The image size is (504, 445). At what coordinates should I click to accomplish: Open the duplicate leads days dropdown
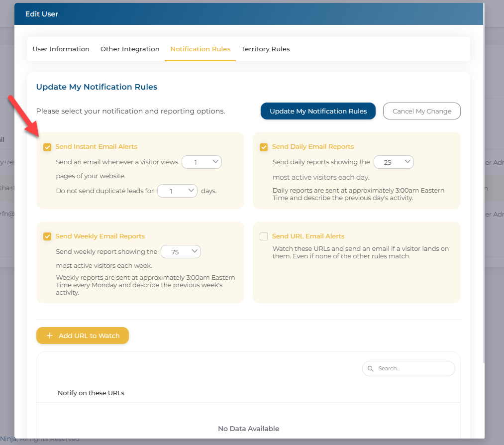pyautogui.click(x=177, y=191)
